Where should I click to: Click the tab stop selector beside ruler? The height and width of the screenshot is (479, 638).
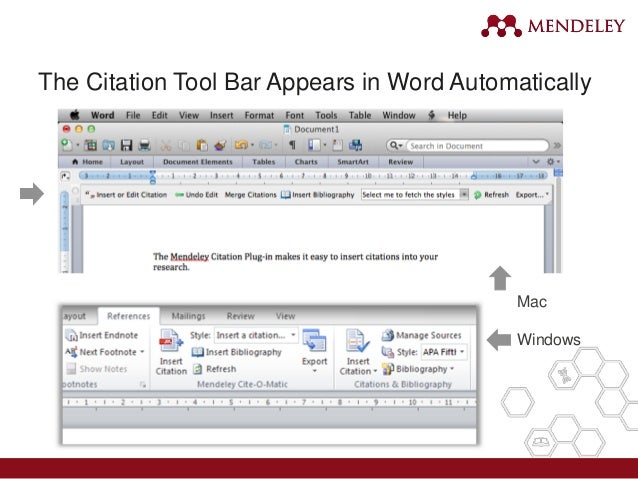coord(66,176)
